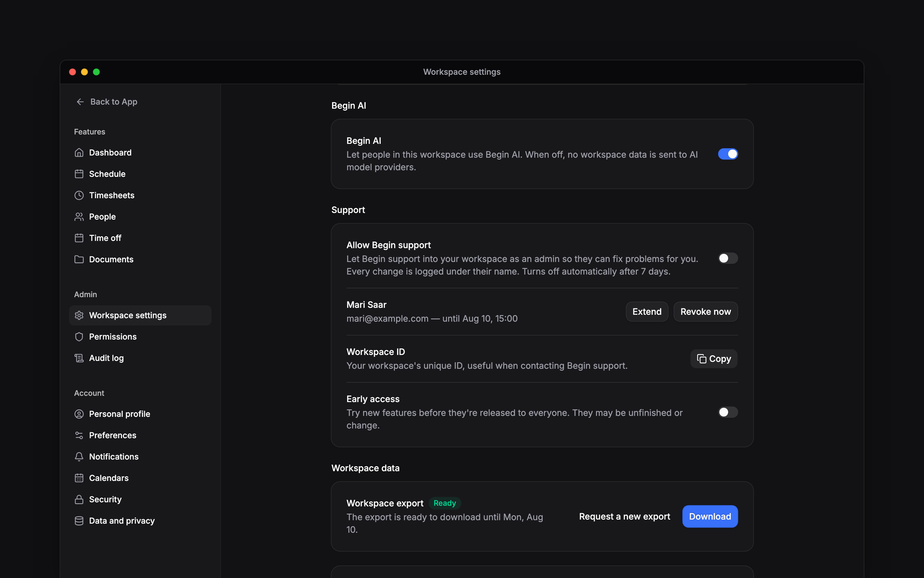This screenshot has height=578, width=924.
Task: Click the Dashboard house icon
Action: (79, 153)
